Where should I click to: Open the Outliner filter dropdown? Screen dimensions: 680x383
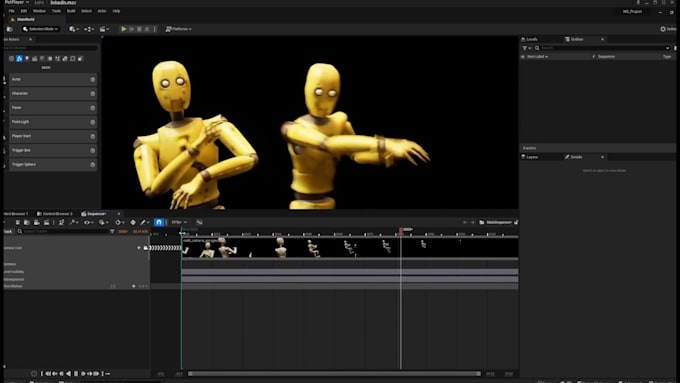[x=526, y=48]
